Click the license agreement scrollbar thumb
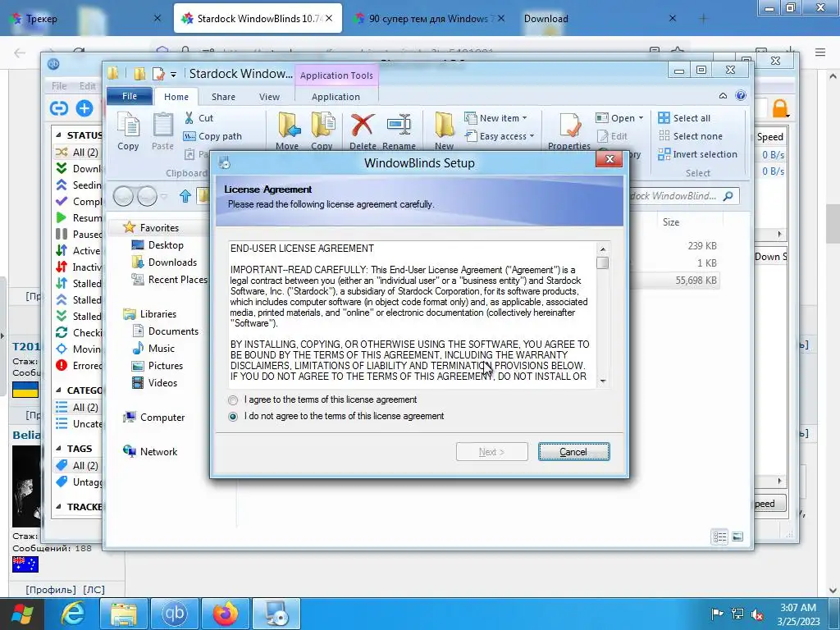The image size is (840, 630). tap(603, 263)
